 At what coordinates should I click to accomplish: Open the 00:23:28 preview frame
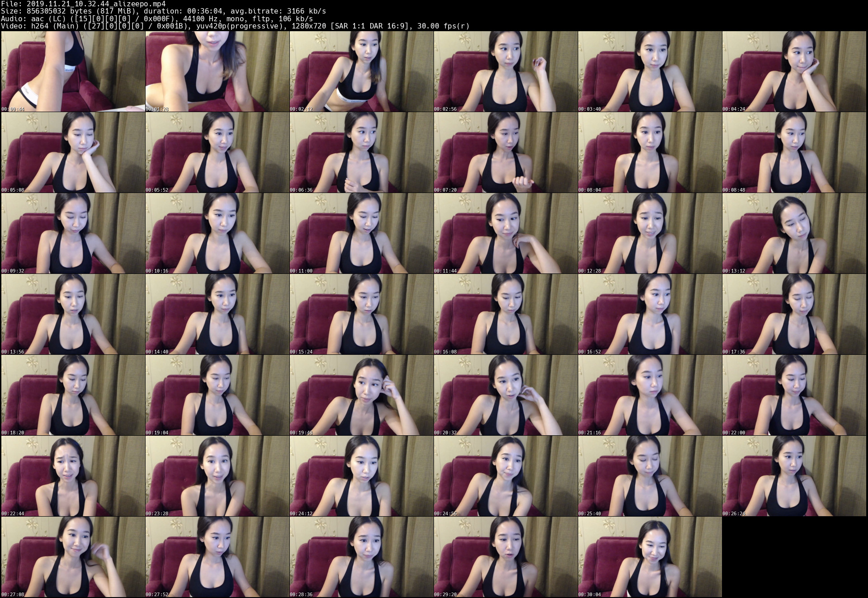[x=217, y=476]
